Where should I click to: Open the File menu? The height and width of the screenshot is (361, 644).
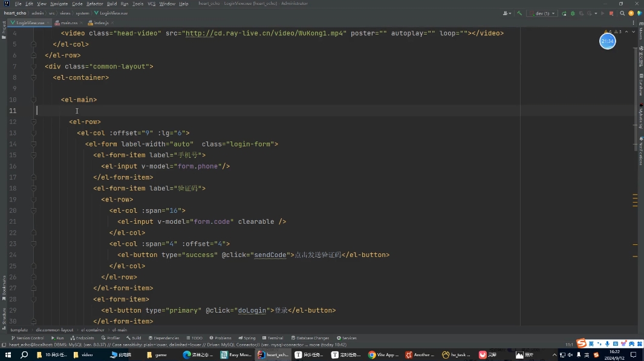[18, 4]
